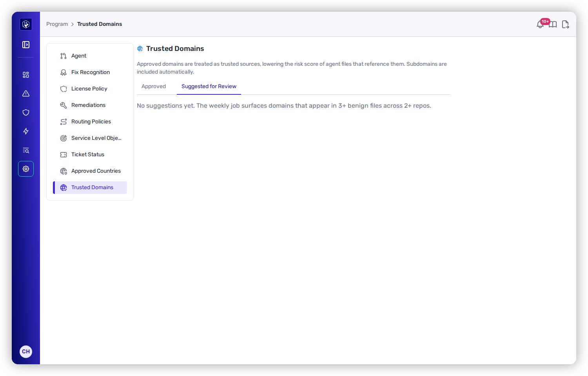Image resolution: width=588 pixels, height=376 pixels.
Task: Open Service Level Objectives settings
Action: point(90,138)
